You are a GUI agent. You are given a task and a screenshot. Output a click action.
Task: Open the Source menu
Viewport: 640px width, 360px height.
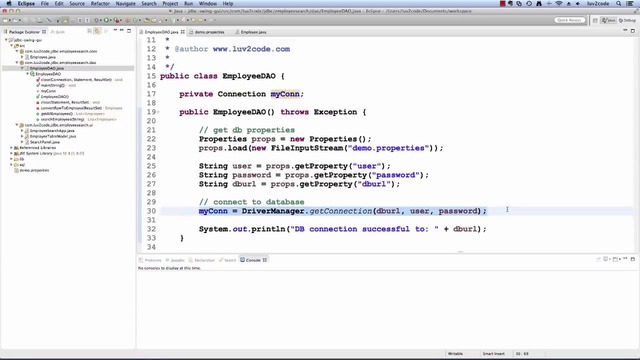[x=77, y=3]
